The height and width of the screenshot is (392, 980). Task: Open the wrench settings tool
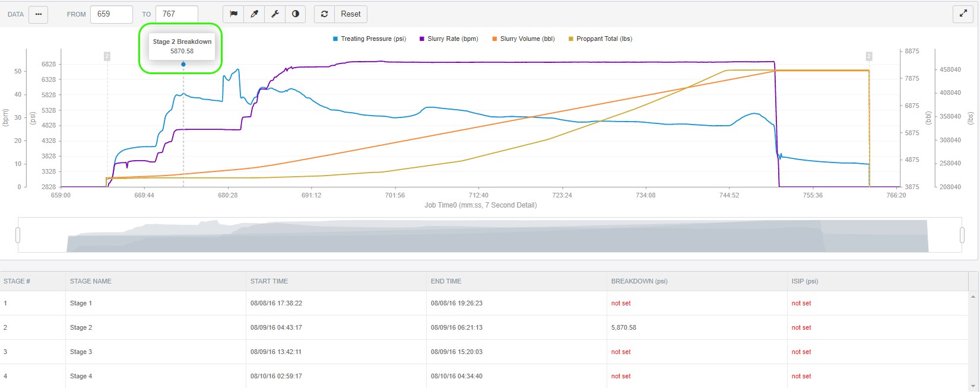tap(275, 14)
